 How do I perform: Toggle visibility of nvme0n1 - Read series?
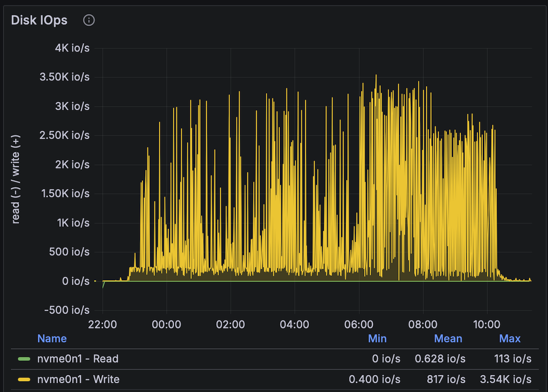pyautogui.click(x=77, y=359)
